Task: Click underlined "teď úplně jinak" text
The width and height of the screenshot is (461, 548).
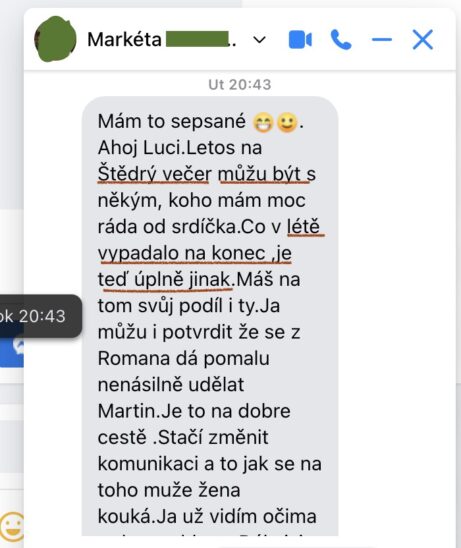Action: (x=164, y=280)
